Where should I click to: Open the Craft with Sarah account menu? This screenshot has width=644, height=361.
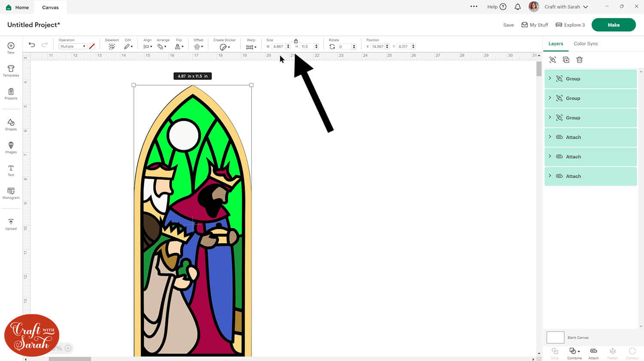coord(566,7)
